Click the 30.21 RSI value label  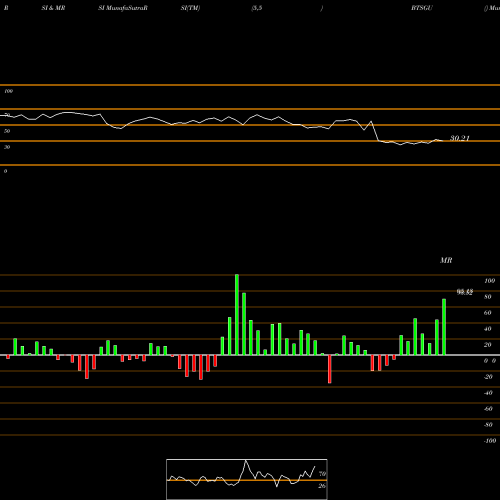point(460,138)
